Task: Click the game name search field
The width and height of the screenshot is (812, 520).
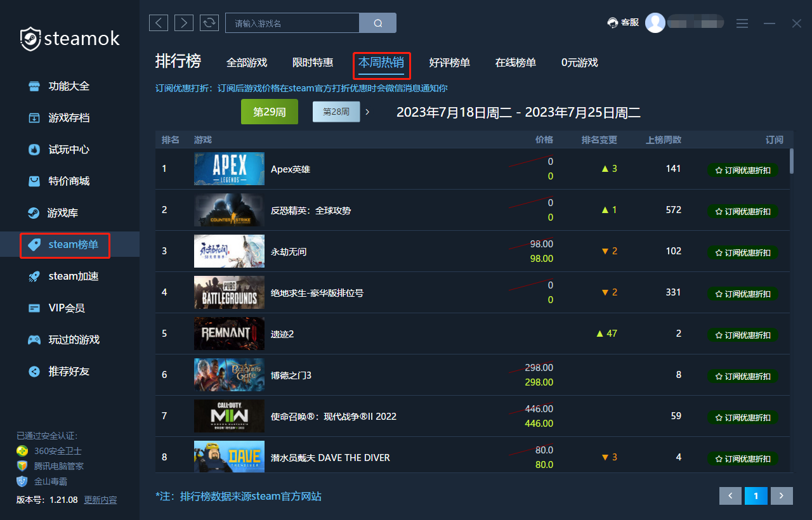Action: point(292,23)
